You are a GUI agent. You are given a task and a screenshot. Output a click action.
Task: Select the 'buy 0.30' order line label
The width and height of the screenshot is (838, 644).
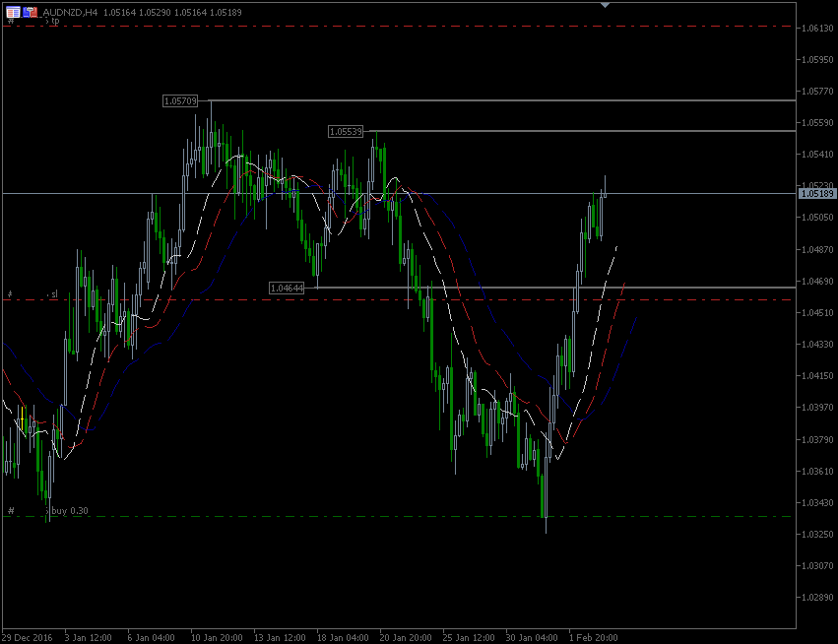(x=70, y=511)
